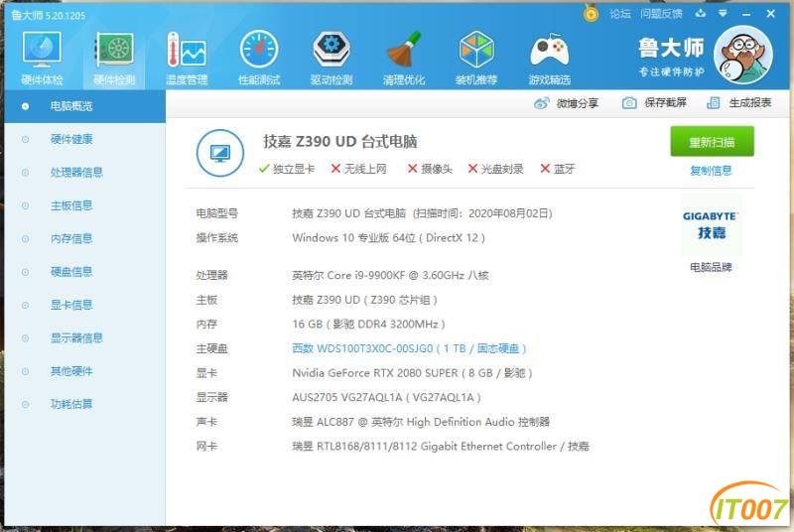Image resolution: width=794 pixels, height=532 pixels.
Task: Click the 瑞昱 ALC887 sound card text
Action: click(421, 422)
